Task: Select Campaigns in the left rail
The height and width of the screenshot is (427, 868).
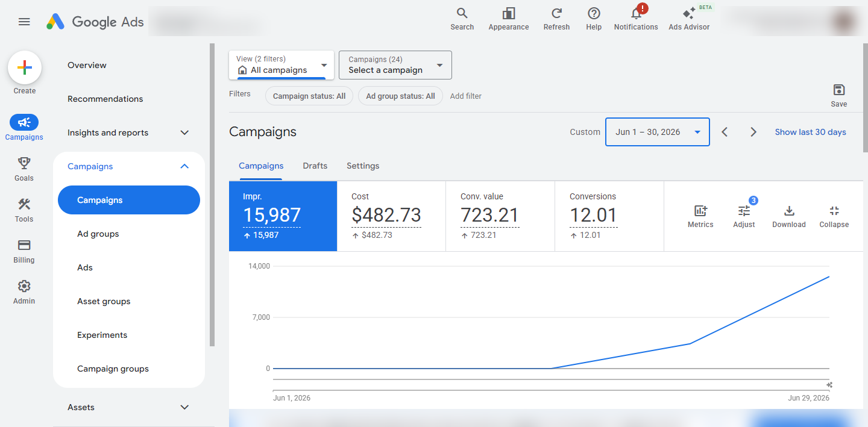Action: pyautogui.click(x=24, y=128)
